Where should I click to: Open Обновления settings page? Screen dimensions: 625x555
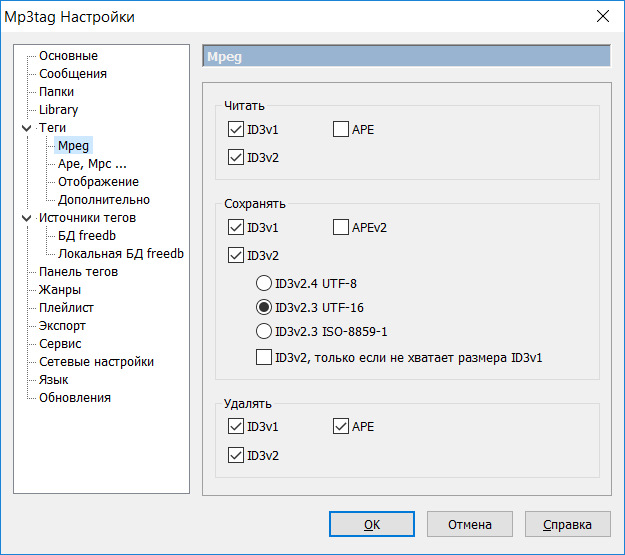click(75, 398)
